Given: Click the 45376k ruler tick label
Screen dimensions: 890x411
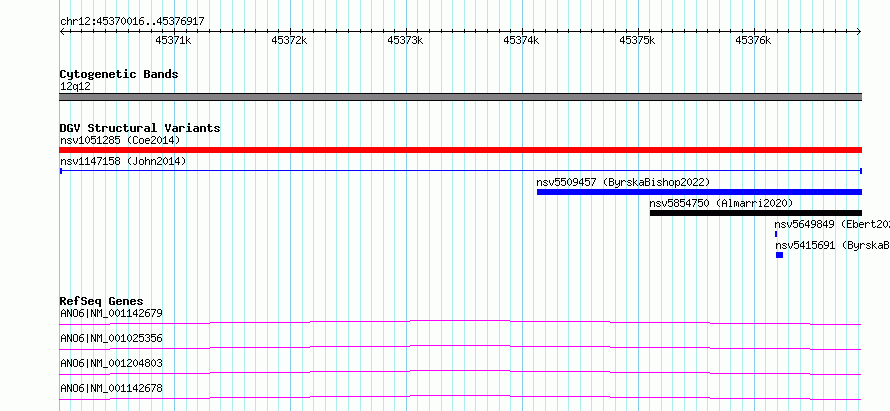Looking at the screenshot, I should 753,40.
